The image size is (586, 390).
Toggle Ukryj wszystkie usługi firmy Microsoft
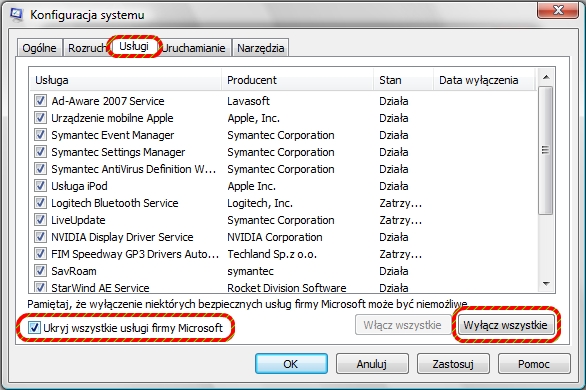[x=34, y=328]
